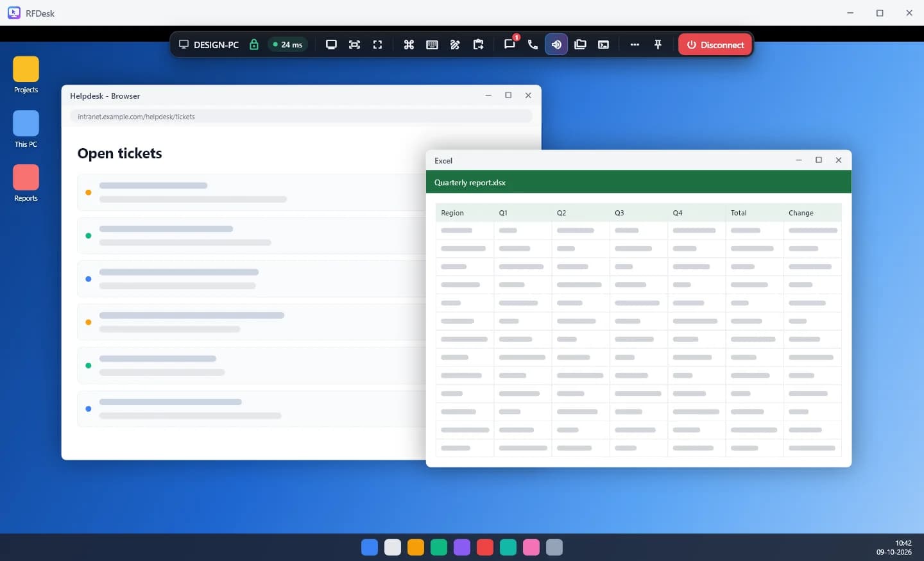Click the Region column header in Excel
The width and height of the screenshot is (924, 561).
coord(465,213)
